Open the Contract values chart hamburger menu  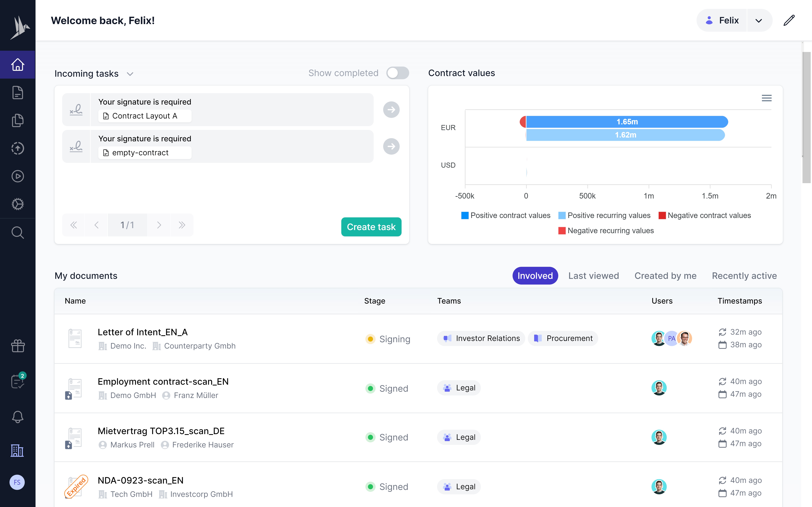click(x=766, y=98)
